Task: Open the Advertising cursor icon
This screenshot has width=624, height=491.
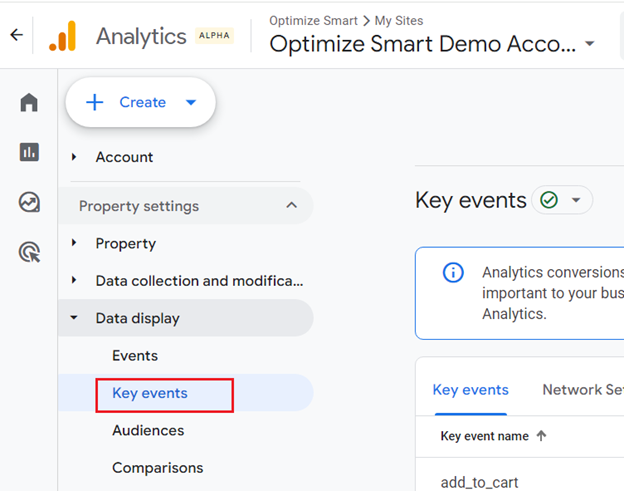Action: pyautogui.click(x=29, y=252)
